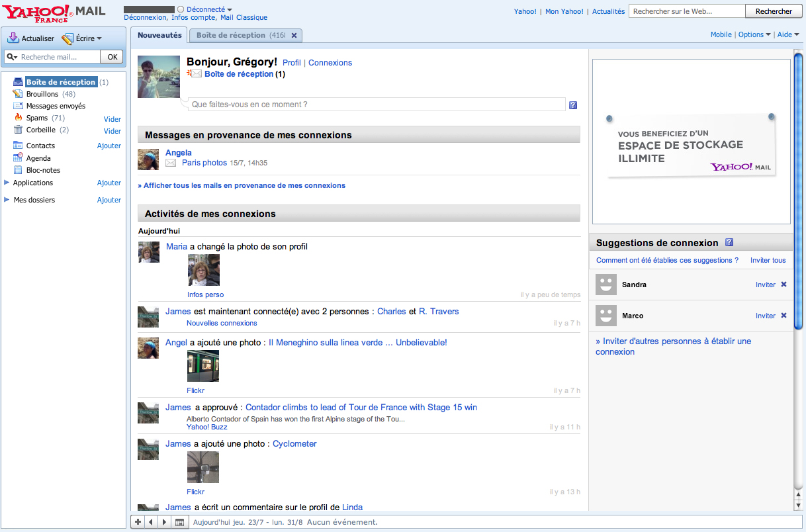Click the Suggestions de connexion help icon

[x=729, y=242]
